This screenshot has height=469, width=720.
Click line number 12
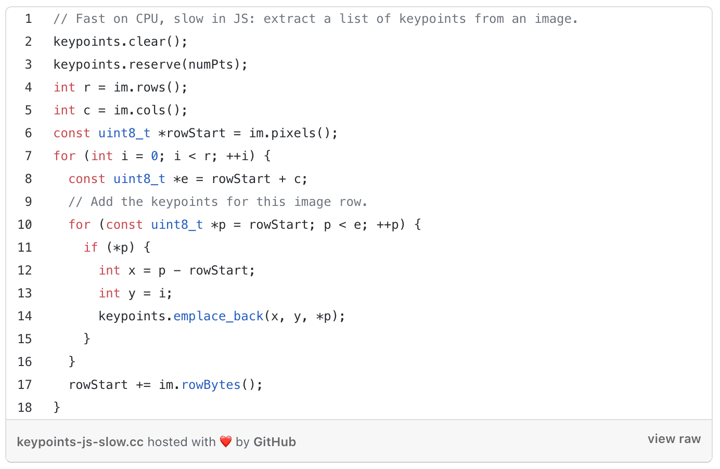click(25, 270)
